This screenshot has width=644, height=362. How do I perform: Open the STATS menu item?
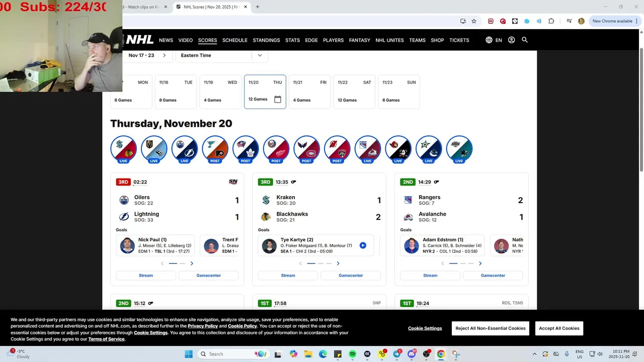tap(292, 40)
